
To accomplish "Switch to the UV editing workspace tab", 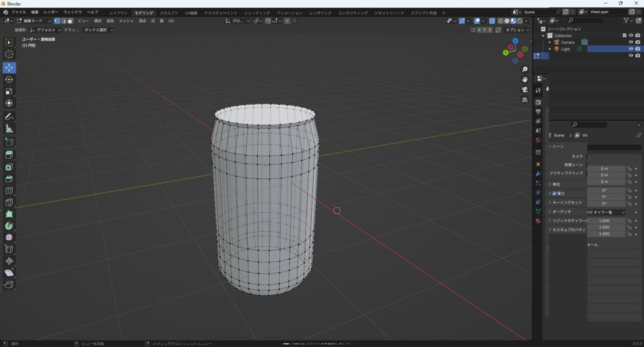I will coord(191,13).
